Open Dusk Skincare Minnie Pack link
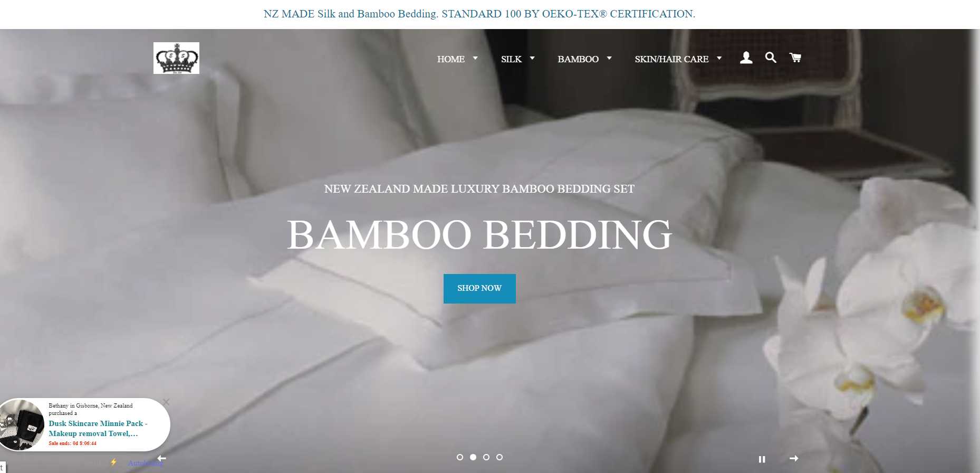 98,429
